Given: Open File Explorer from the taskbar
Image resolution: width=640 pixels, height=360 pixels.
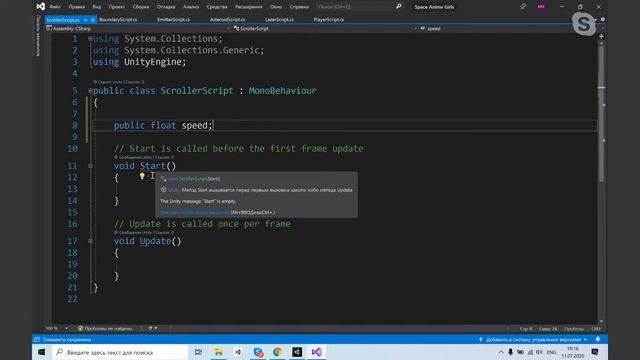Looking at the screenshot, I should pyautogui.click(x=218, y=352).
